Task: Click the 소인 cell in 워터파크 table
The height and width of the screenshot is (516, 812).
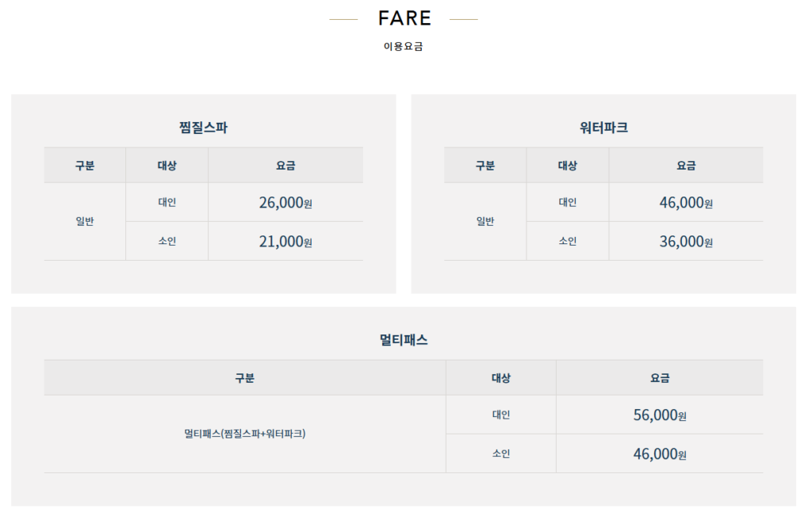Action: (x=568, y=242)
